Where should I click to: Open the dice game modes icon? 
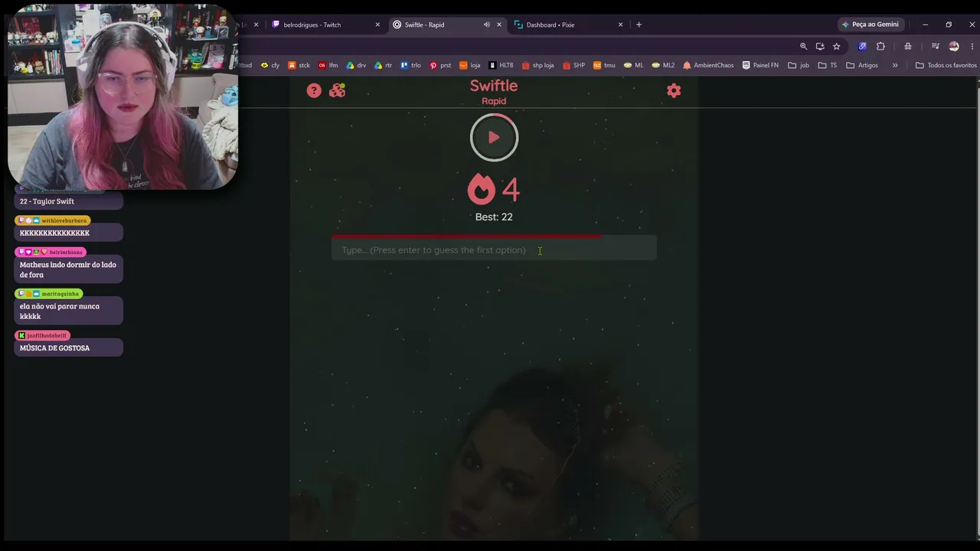coord(337,90)
